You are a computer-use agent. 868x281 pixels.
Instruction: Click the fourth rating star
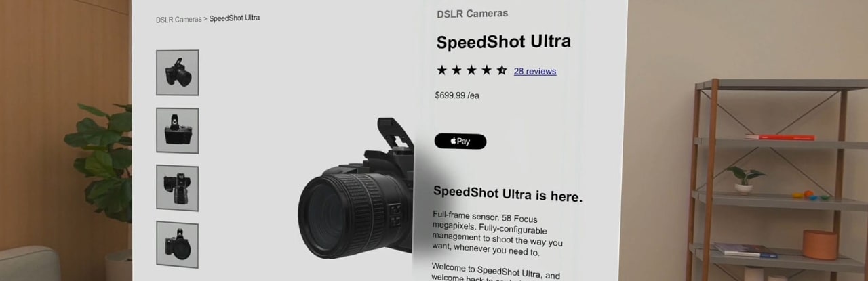click(x=486, y=70)
